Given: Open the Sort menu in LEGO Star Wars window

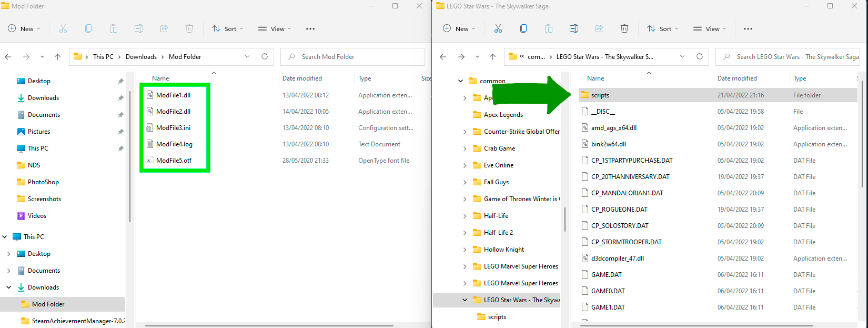Looking at the screenshot, I should point(663,29).
